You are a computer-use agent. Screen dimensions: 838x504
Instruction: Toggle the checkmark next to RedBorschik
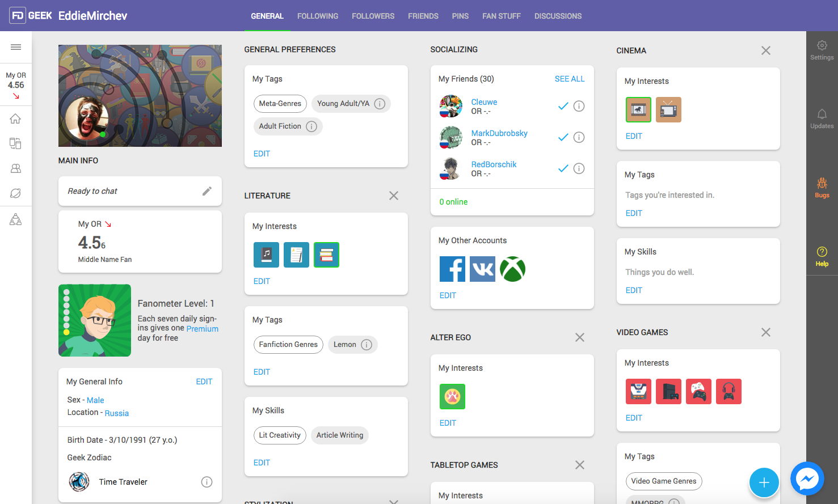click(x=563, y=168)
